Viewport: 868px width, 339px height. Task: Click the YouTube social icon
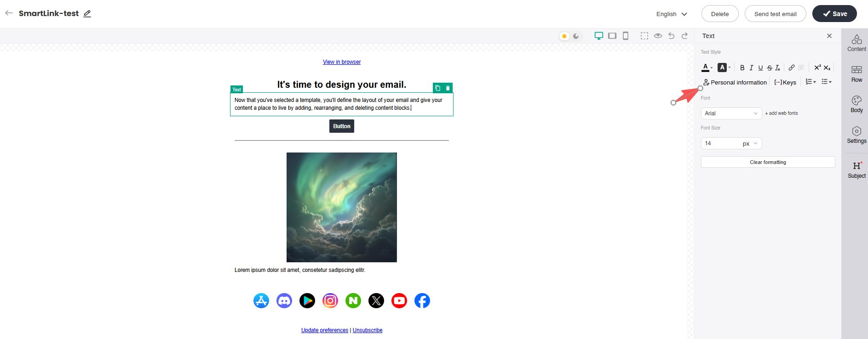[x=399, y=301]
